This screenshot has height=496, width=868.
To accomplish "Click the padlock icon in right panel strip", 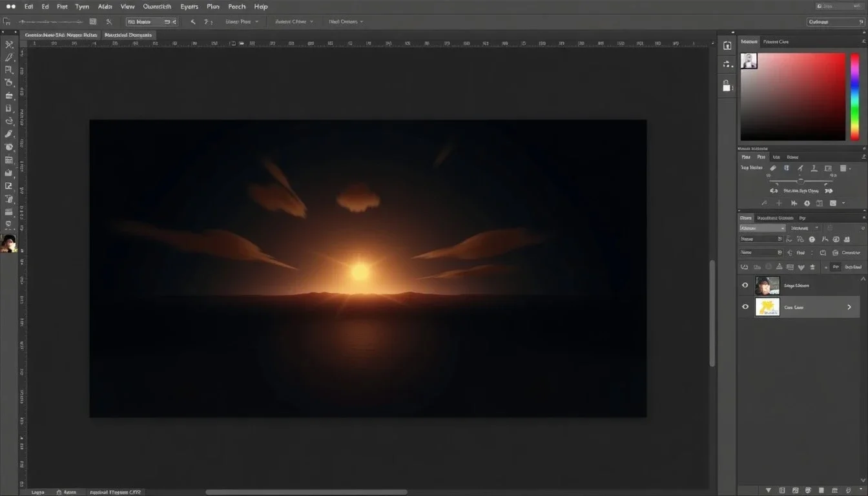I will coord(727,85).
